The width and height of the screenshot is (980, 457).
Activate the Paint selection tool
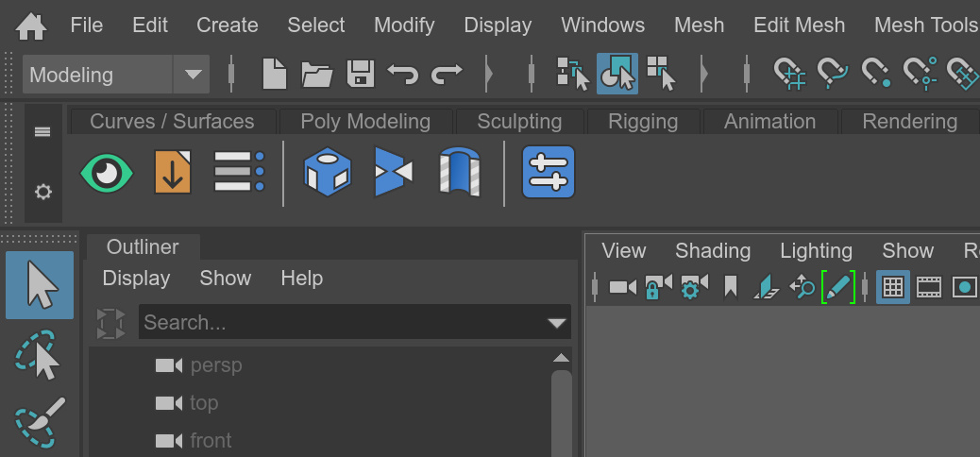click(x=40, y=423)
